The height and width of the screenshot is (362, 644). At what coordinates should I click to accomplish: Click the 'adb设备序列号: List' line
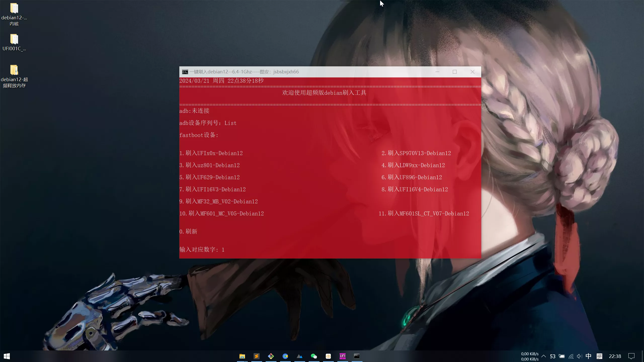click(208, 123)
